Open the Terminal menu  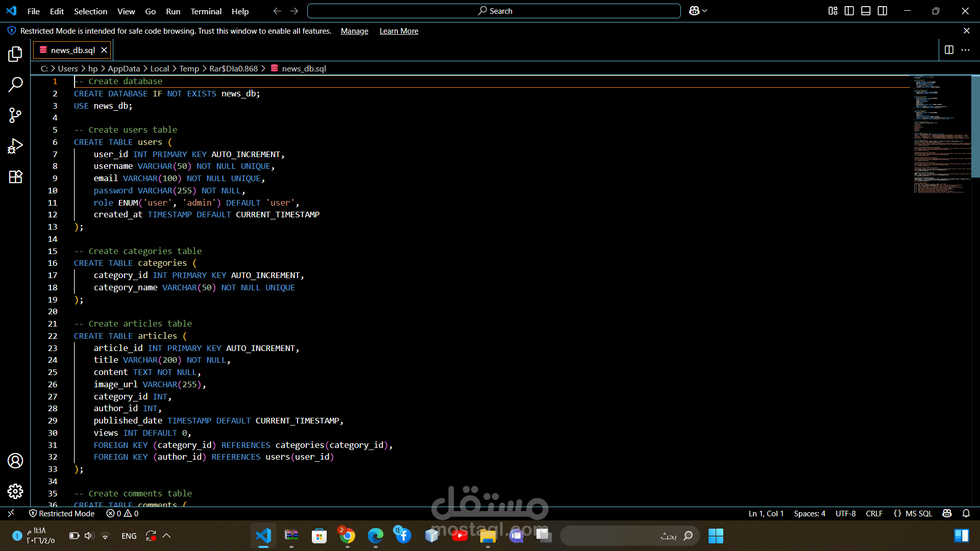(x=206, y=11)
